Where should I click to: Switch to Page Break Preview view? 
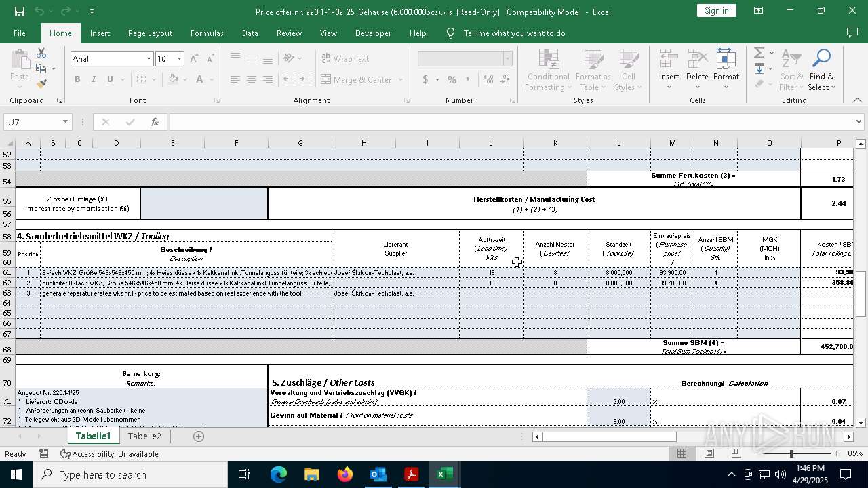(x=736, y=453)
